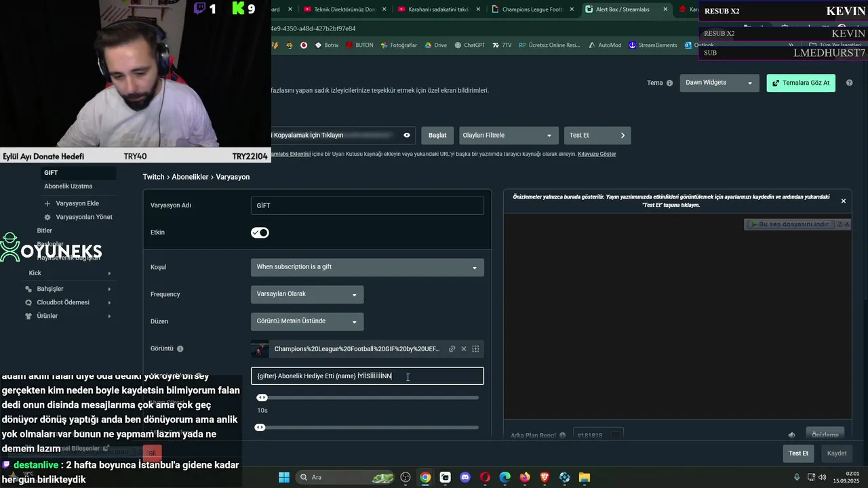Mute the preview with speaker icon
The height and width of the screenshot is (488, 868).
pyautogui.click(x=791, y=435)
